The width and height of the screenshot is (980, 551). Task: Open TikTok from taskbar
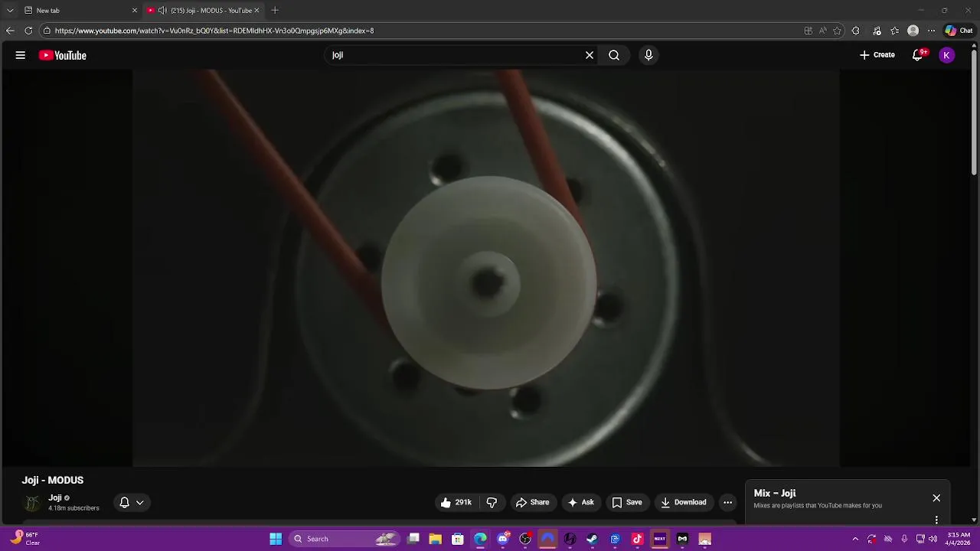coord(637,539)
